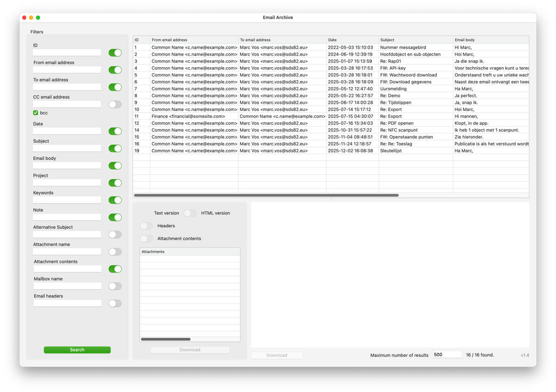This screenshot has height=392, width=556.
Task: Click the Email headers input field
Action: (x=67, y=303)
